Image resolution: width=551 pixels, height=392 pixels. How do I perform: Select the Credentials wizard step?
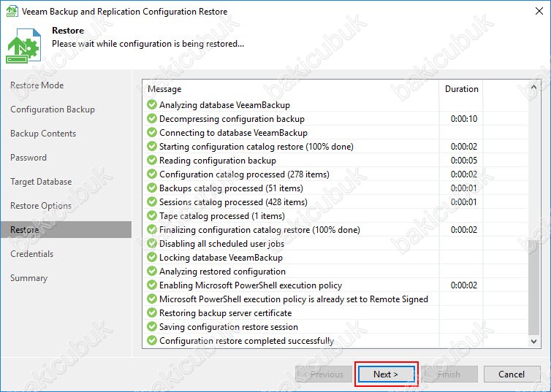point(31,254)
